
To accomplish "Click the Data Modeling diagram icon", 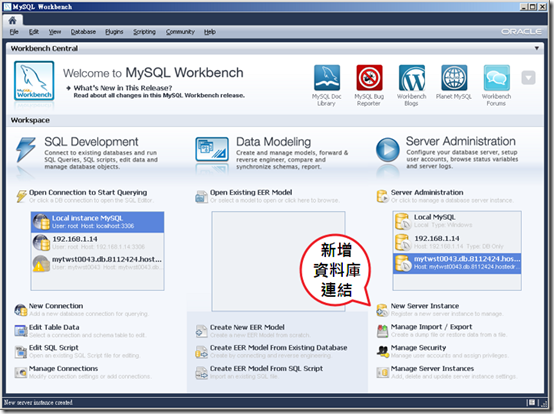I will 212,149.
